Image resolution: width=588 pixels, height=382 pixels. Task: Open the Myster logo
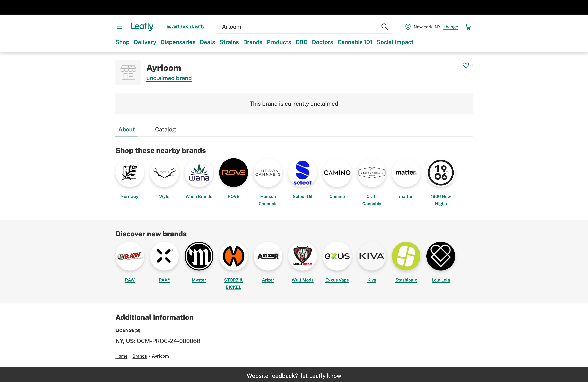tap(199, 256)
